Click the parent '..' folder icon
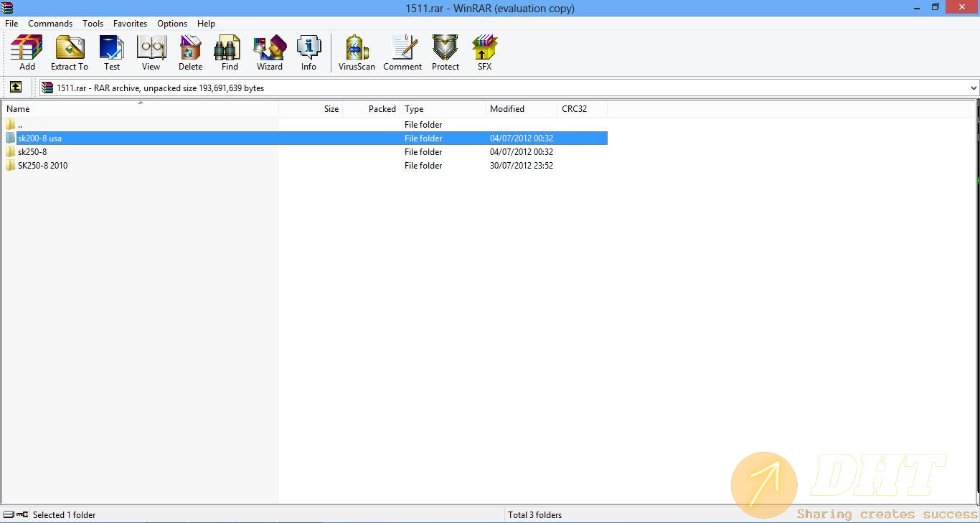Image resolution: width=980 pixels, height=523 pixels. tap(10, 124)
